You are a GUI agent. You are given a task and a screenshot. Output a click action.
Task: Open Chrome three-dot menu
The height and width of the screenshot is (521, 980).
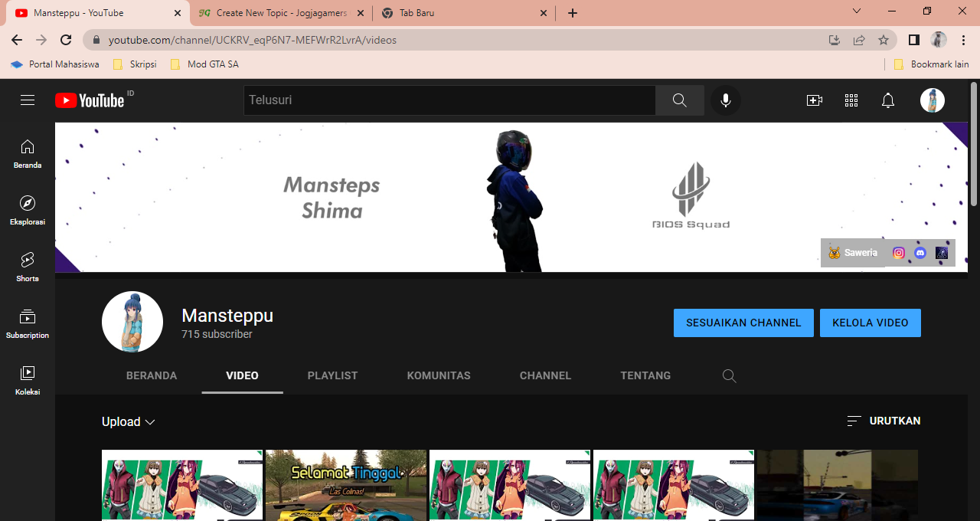963,40
